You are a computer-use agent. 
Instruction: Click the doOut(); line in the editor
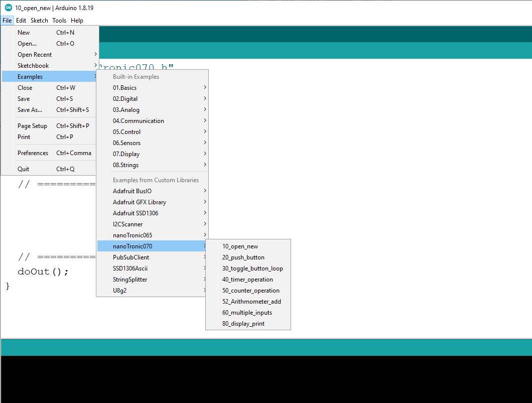click(43, 272)
